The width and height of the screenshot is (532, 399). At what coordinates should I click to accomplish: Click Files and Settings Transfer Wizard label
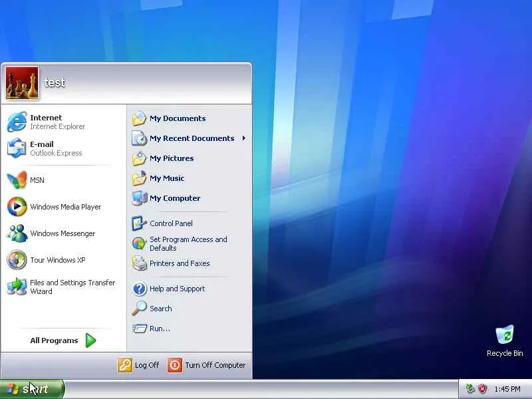pyautogui.click(x=72, y=287)
